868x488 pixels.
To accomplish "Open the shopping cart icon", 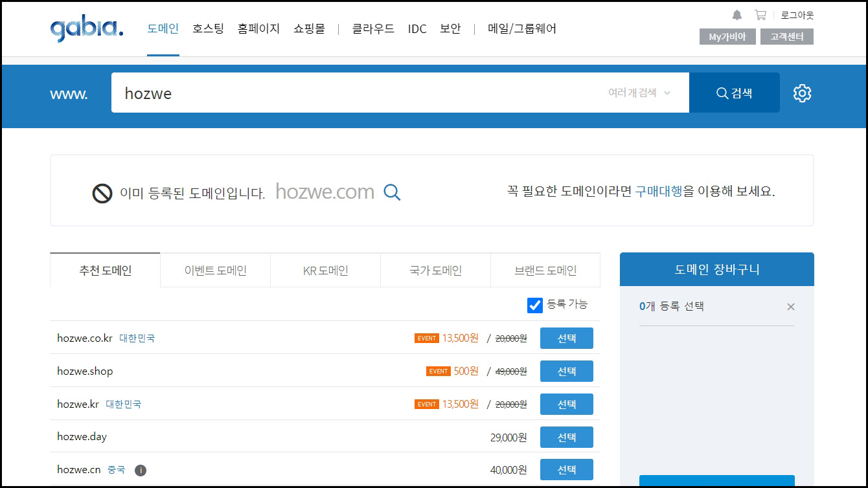I will [760, 15].
